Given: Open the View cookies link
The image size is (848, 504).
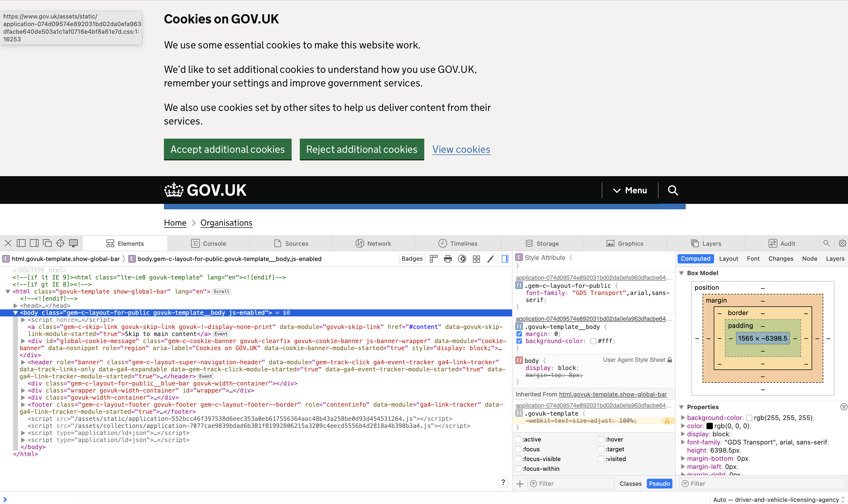Looking at the screenshot, I should pos(461,150).
